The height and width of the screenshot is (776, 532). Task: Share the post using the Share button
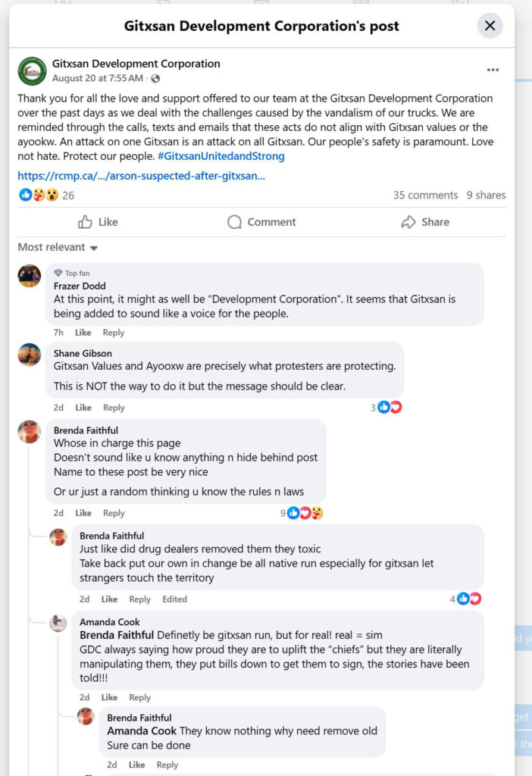(424, 222)
